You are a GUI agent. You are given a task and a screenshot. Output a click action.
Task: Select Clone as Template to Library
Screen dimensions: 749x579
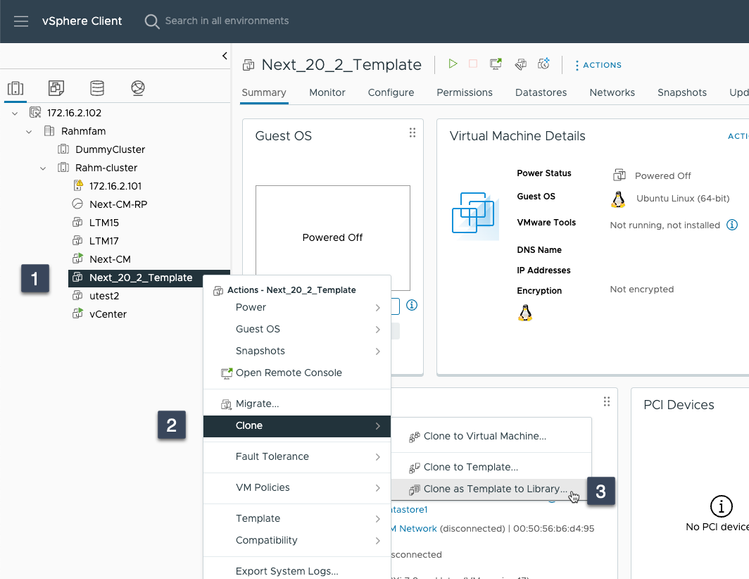pyautogui.click(x=495, y=490)
